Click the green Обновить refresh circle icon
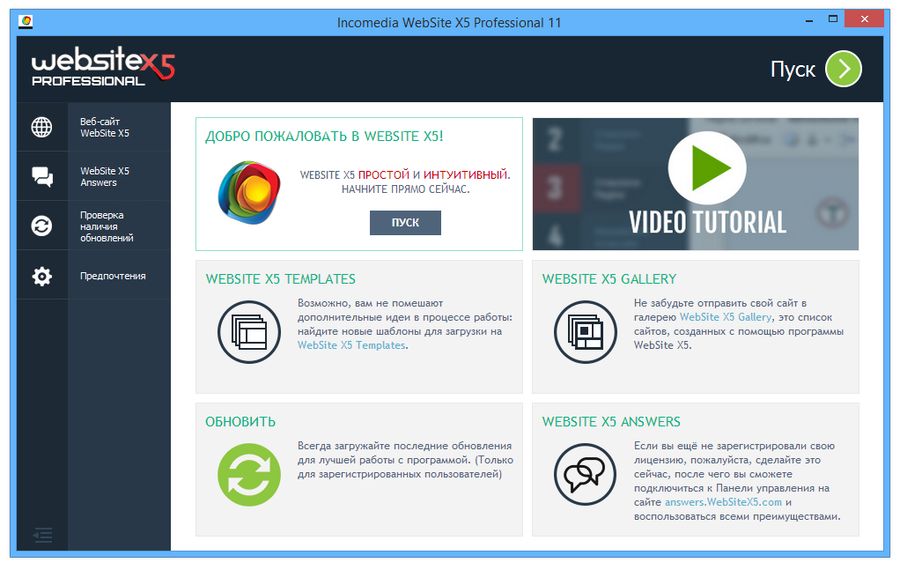Screen dimensions: 900x570 249,474
